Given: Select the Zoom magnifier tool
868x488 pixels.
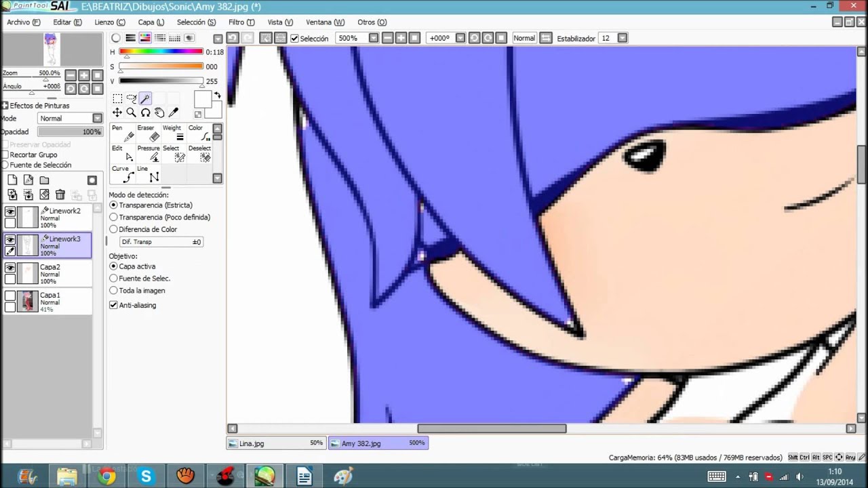Looking at the screenshot, I should 132,113.
